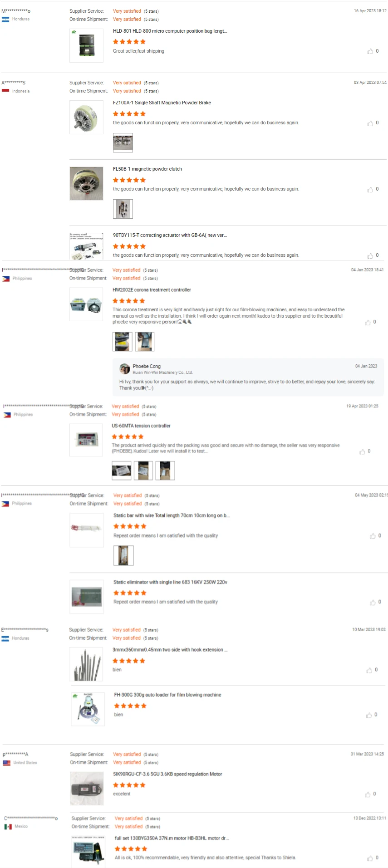Viewport: 388px width, 868px height.
Task: Like the 130BYG350A motor set review
Action: pyautogui.click(x=370, y=858)
